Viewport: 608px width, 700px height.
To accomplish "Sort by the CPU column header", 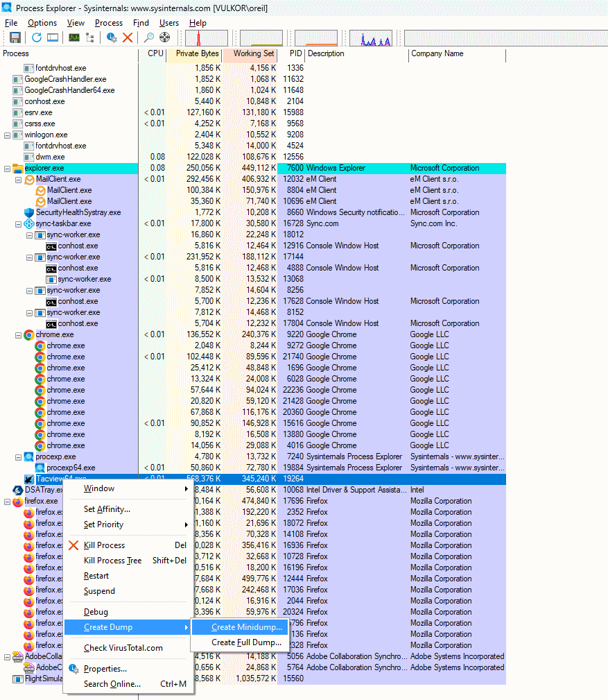I will tap(153, 53).
